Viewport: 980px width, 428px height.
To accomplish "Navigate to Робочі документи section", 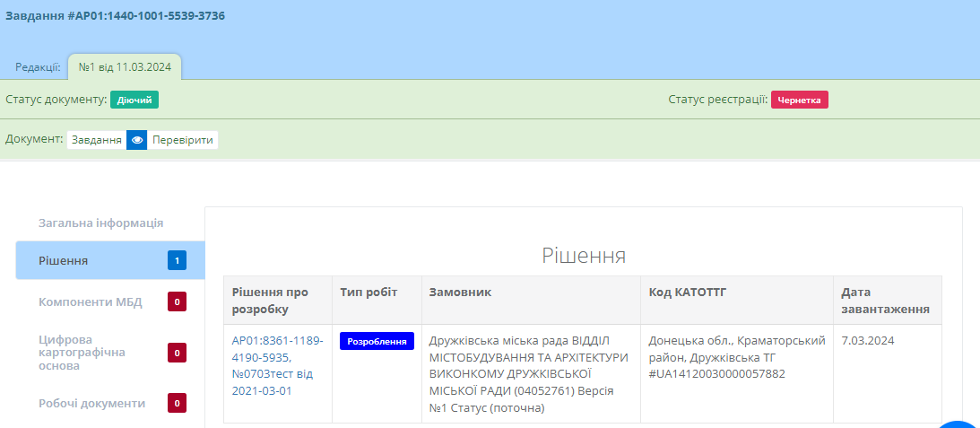I will [x=91, y=403].
